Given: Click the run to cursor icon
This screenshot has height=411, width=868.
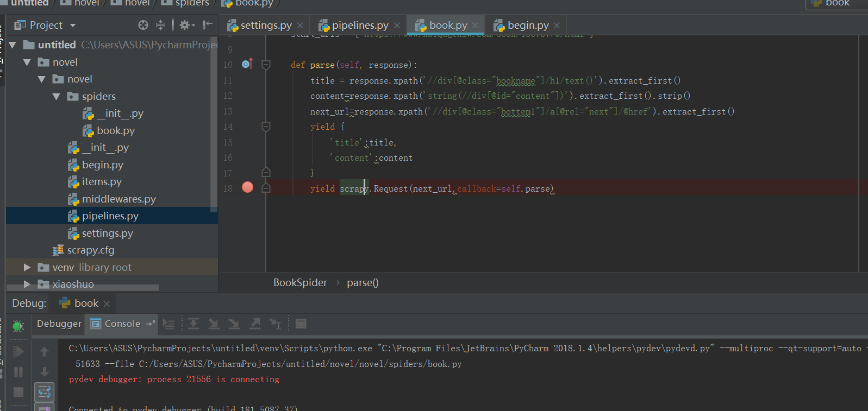Looking at the screenshot, I should tap(275, 324).
